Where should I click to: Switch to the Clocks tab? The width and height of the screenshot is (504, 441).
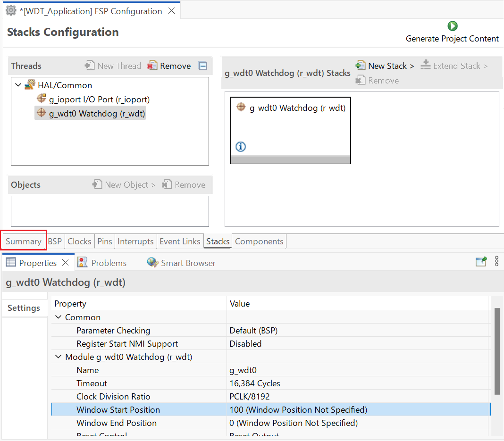[x=79, y=241]
